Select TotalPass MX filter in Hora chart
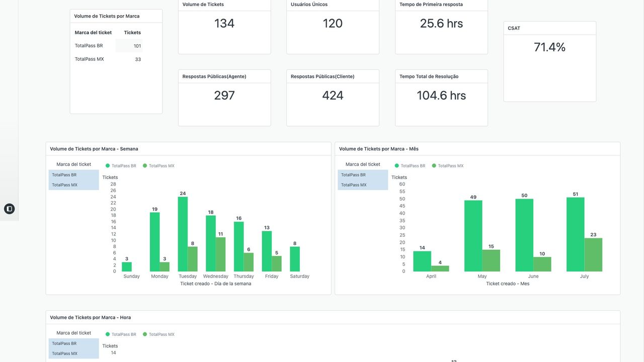Viewport: 644px width, 362px height. click(74, 353)
